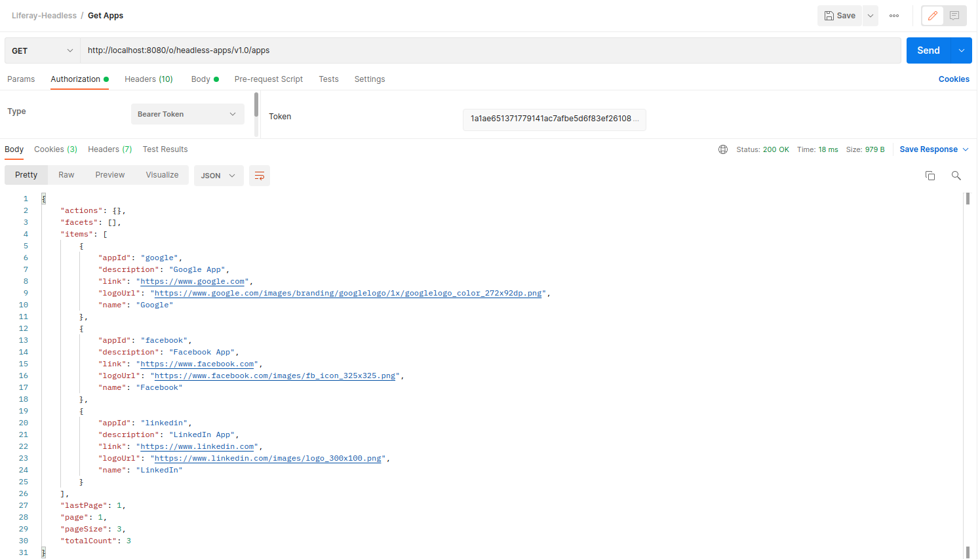Image resolution: width=980 pixels, height=559 pixels.
Task: Open the https://www.google.com link
Action: [x=193, y=282]
